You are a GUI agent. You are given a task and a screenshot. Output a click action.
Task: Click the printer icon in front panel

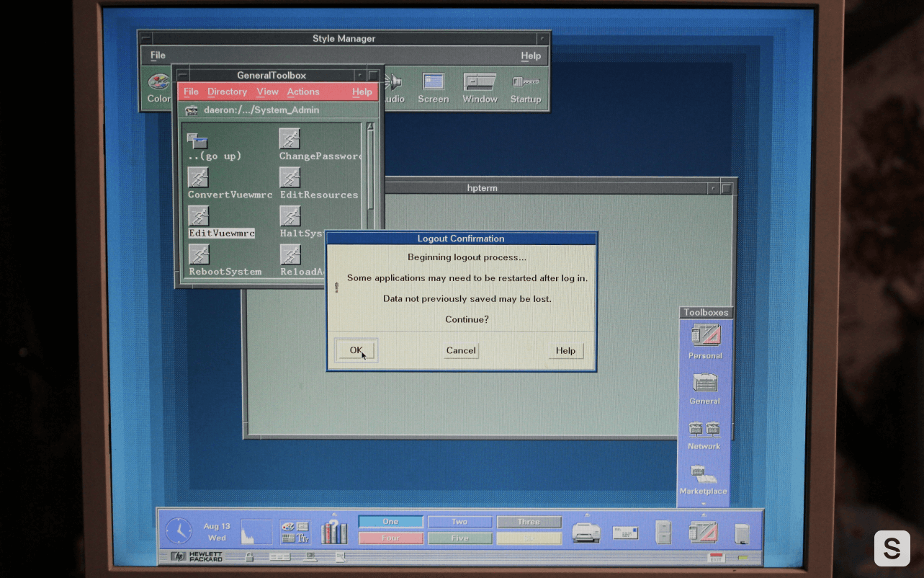tap(586, 532)
